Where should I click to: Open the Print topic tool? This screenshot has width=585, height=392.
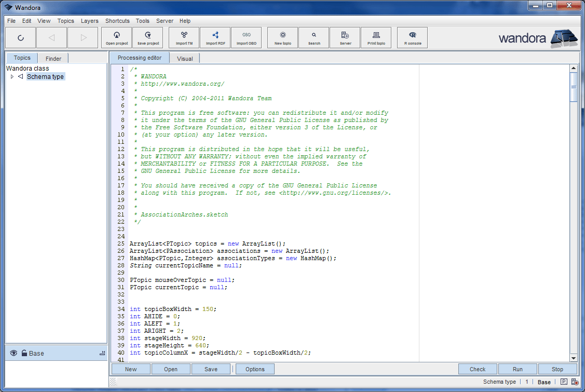(x=376, y=37)
